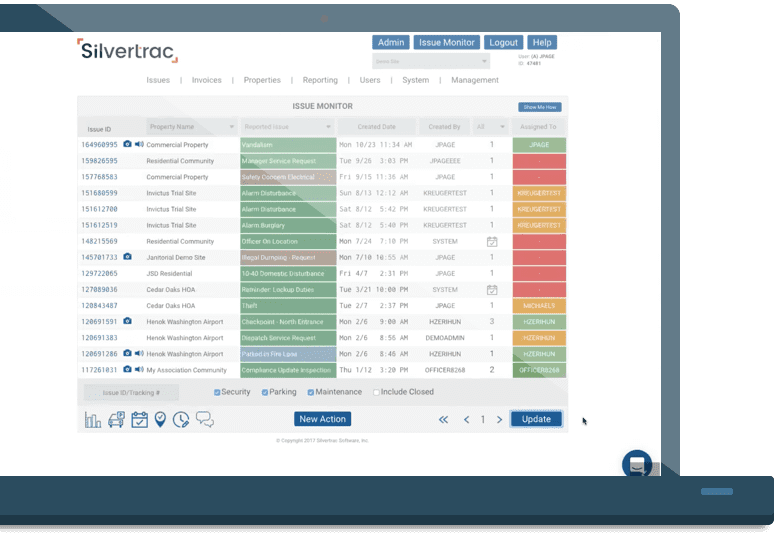Open the Users menu
The height and width of the screenshot is (538, 777).
pos(370,80)
